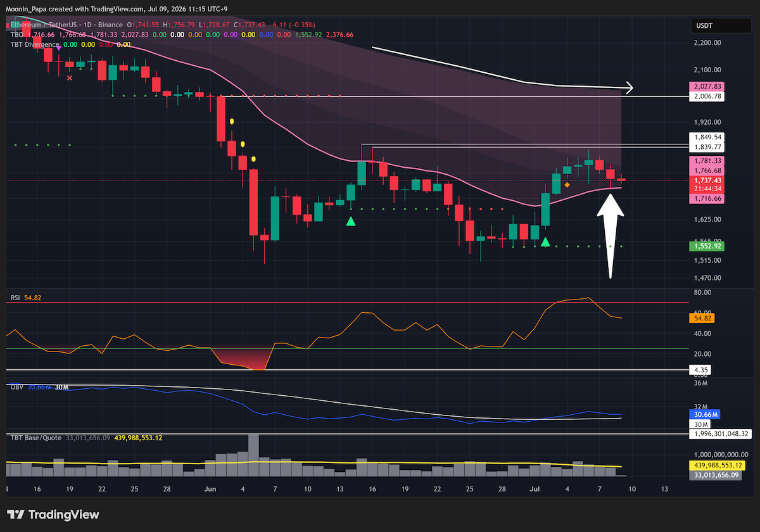This screenshot has width=760, height=532.
Task: Click the OBV indicator label
Action: [16, 387]
